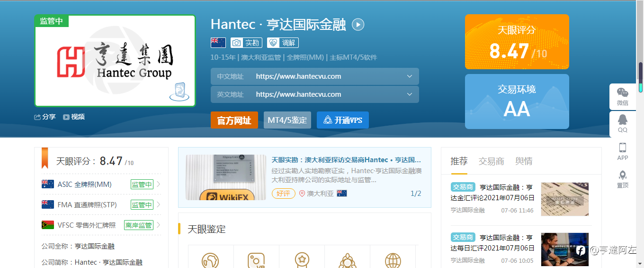Click the New Zealand flag next to FMA license
The height and width of the screenshot is (268, 644).
pyautogui.click(x=48, y=204)
